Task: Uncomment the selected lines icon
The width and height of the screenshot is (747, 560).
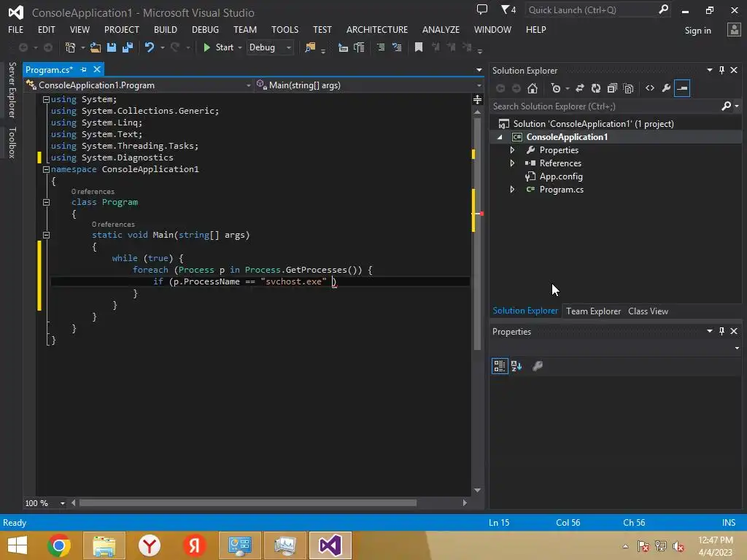Action: [x=396, y=47]
